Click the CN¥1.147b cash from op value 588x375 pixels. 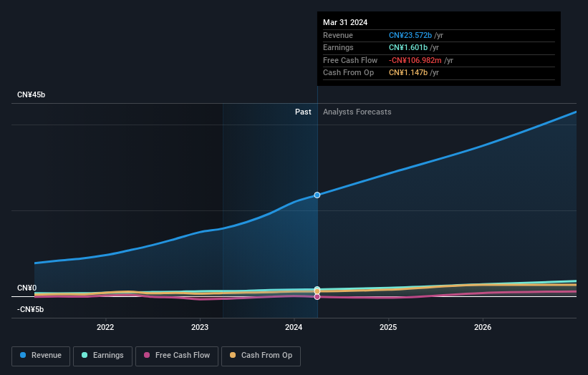click(408, 73)
